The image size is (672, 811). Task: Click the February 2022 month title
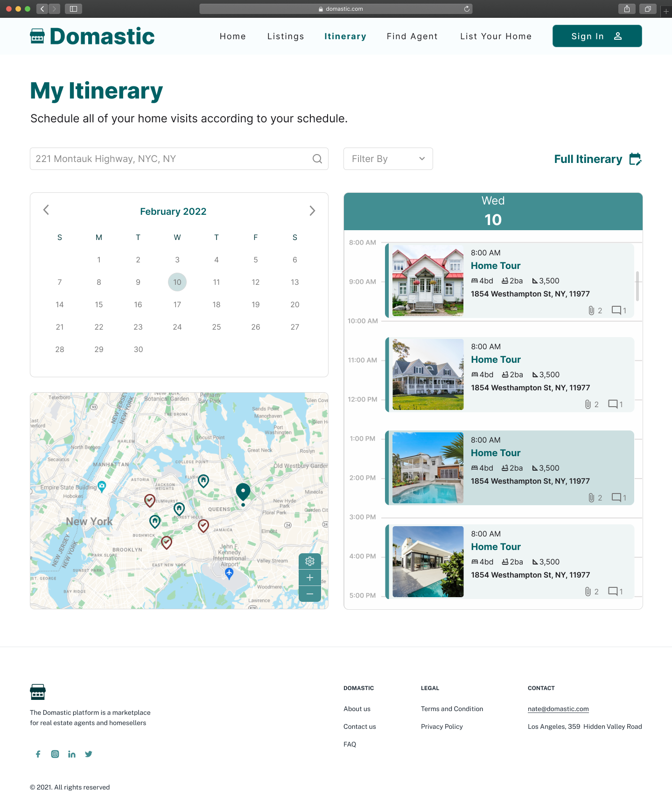point(173,212)
